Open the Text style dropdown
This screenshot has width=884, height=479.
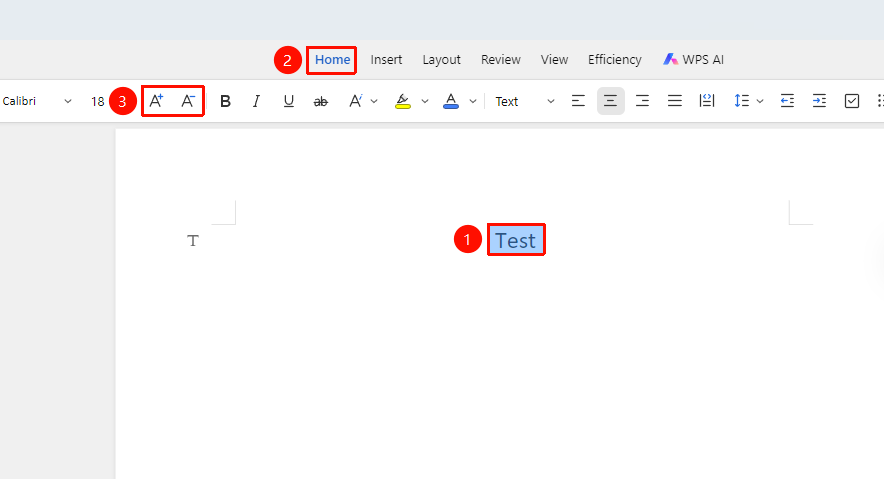(524, 101)
